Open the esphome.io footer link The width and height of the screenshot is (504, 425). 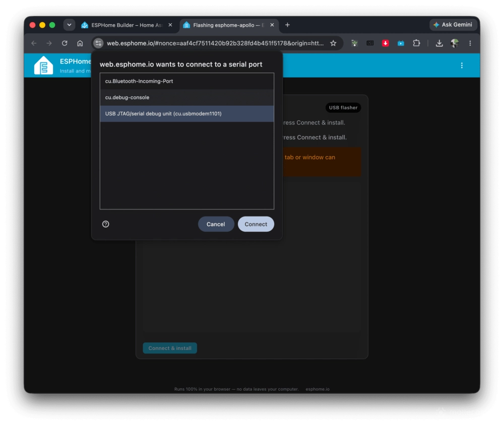coord(318,389)
